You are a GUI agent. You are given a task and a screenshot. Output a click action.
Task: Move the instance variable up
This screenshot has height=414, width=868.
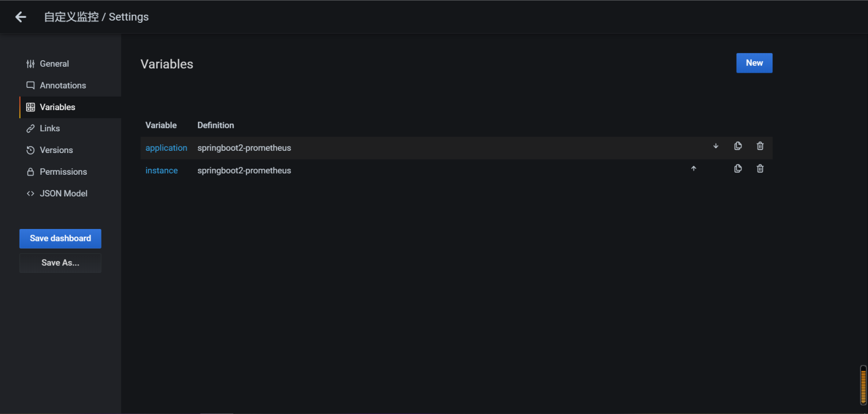(x=694, y=169)
